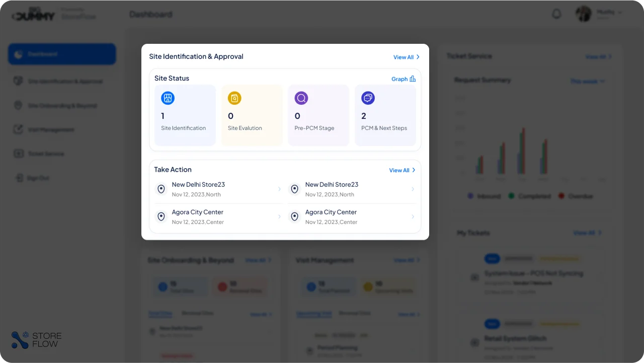Click the Take Action heading text
644x363 pixels.
point(173,170)
